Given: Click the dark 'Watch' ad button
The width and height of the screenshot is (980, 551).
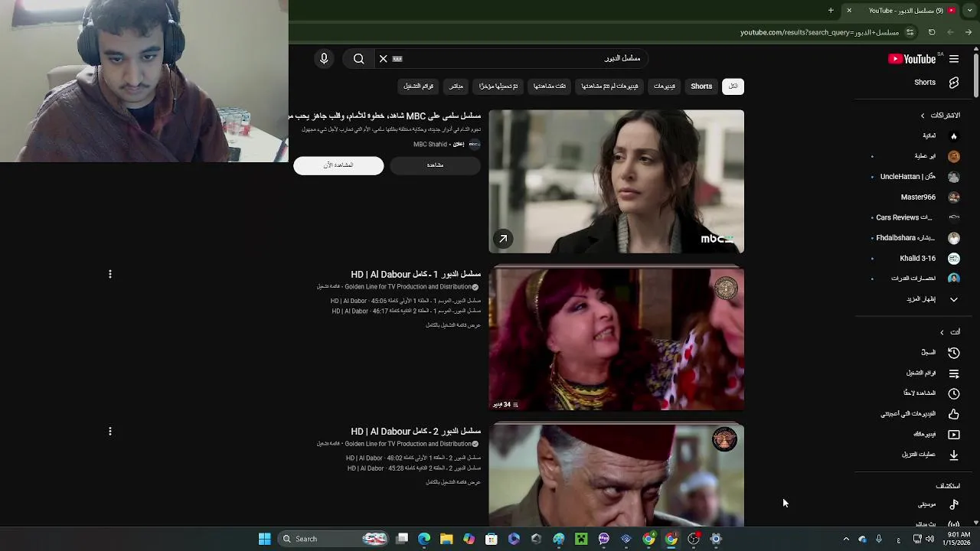Looking at the screenshot, I should pyautogui.click(x=435, y=165).
